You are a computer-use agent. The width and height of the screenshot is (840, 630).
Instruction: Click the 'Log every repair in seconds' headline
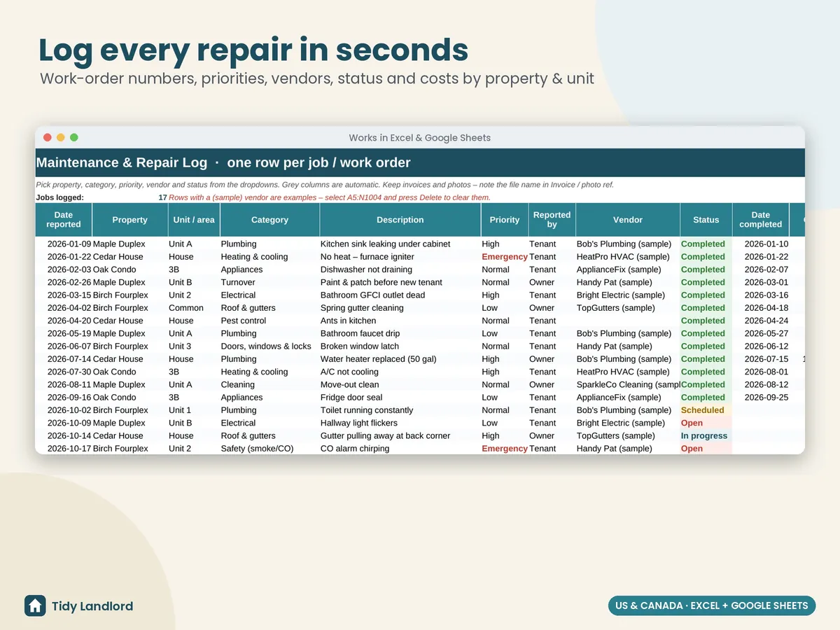tap(253, 50)
